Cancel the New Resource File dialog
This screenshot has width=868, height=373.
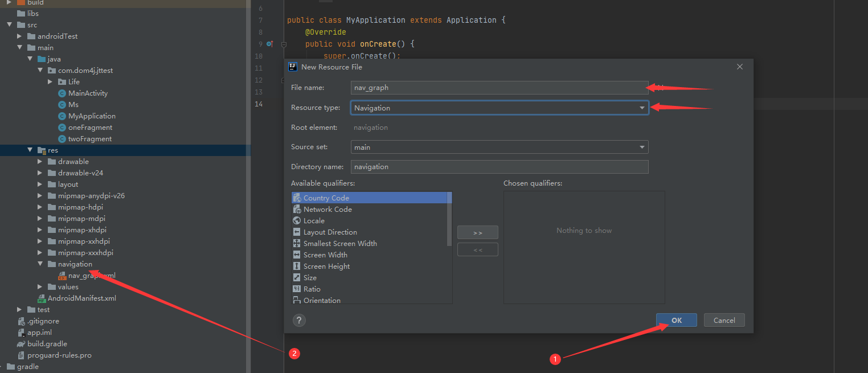coord(724,319)
